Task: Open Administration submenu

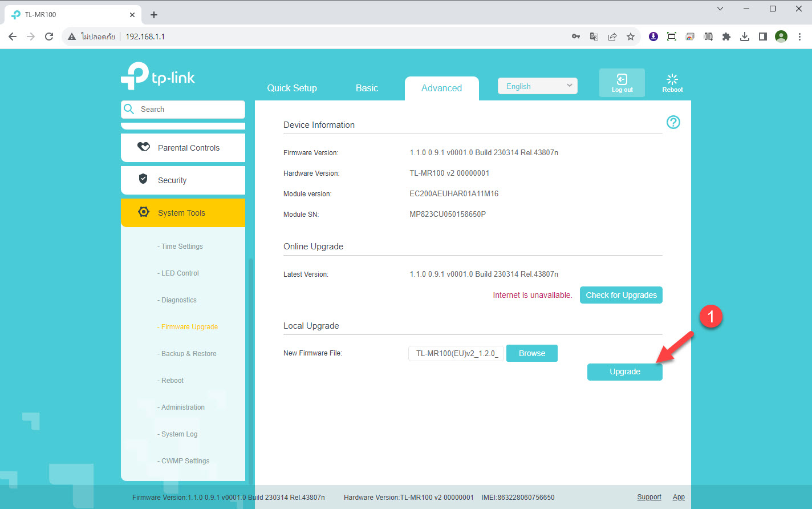Action: pos(181,407)
